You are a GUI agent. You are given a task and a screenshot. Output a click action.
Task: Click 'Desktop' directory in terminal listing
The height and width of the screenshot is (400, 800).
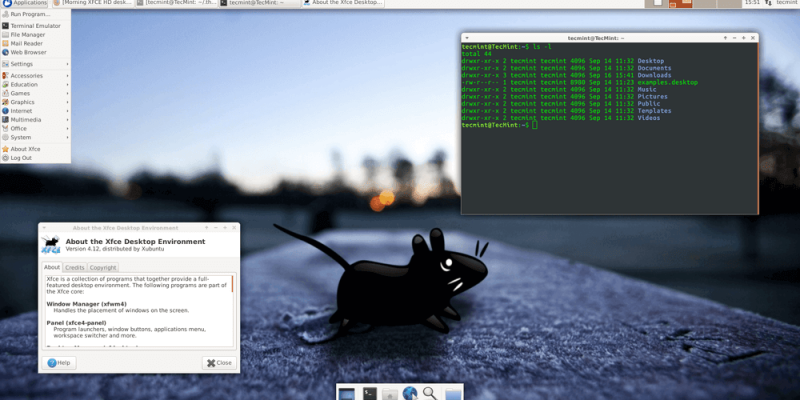point(651,61)
